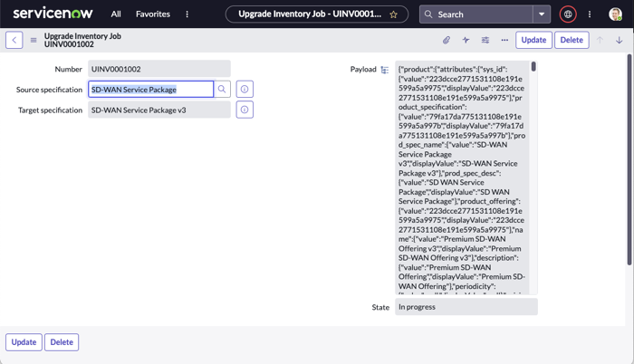634x364 pixels.
Task: Click the Delete button in the form header
Action: 572,40
